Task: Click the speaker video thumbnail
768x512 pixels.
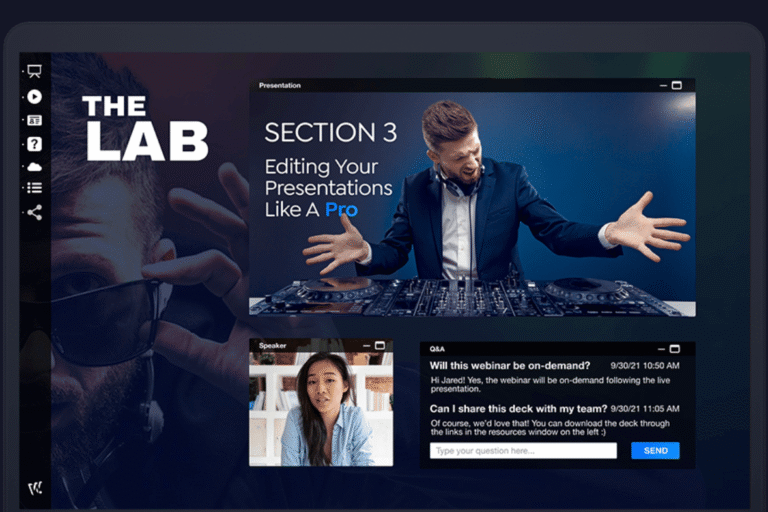Action: click(321, 409)
